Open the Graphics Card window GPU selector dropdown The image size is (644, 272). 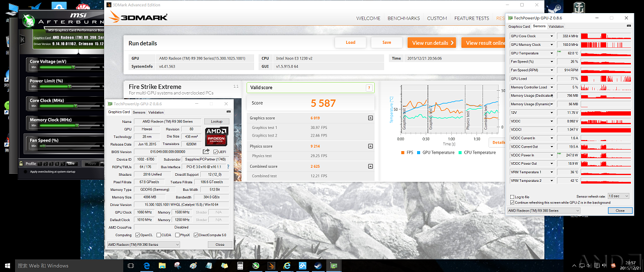click(x=143, y=244)
